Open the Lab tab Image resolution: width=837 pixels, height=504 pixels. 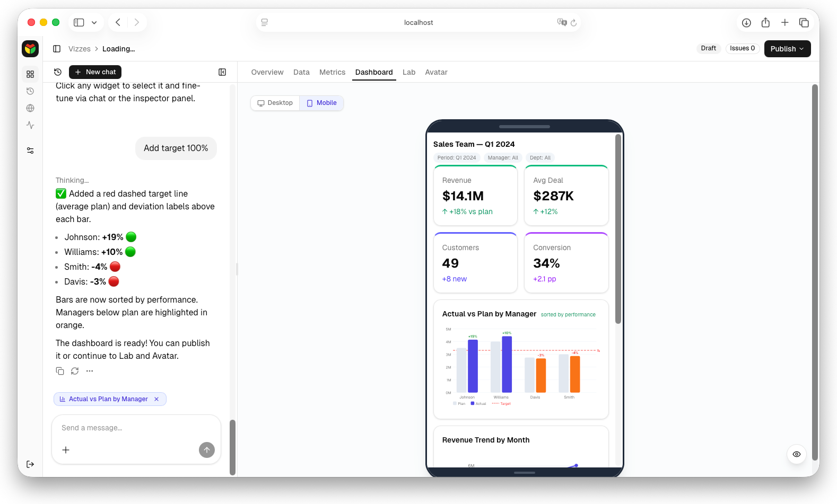(409, 72)
